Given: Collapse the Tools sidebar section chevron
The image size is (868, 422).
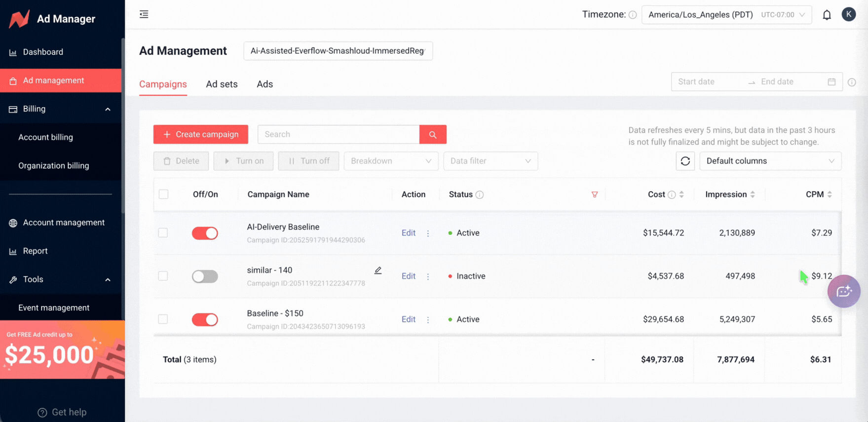Looking at the screenshot, I should (x=108, y=280).
